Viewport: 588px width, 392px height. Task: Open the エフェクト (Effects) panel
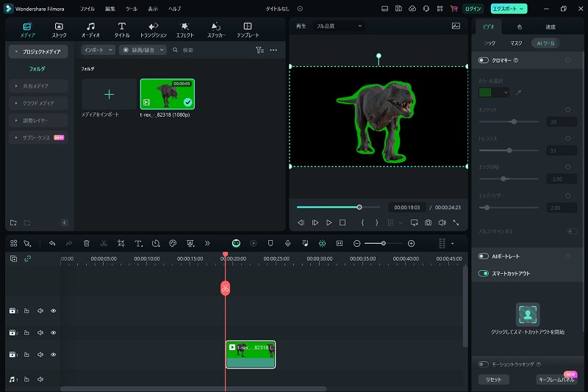(x=184, y=30)
